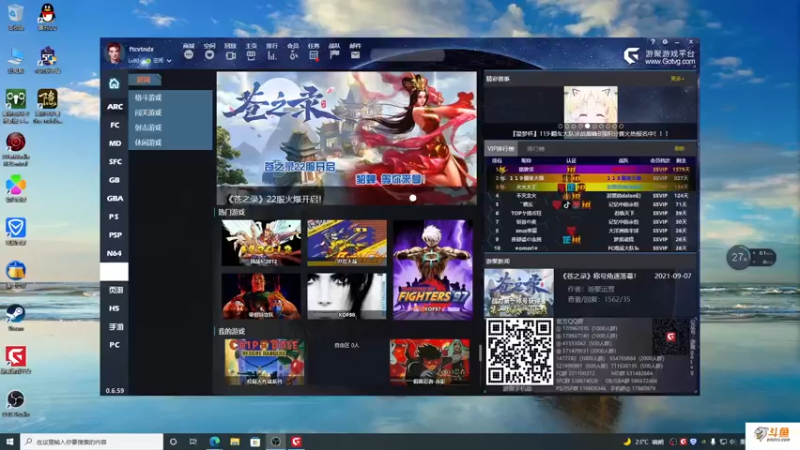Click the version number 0.6.59

(x=115, y=390)
